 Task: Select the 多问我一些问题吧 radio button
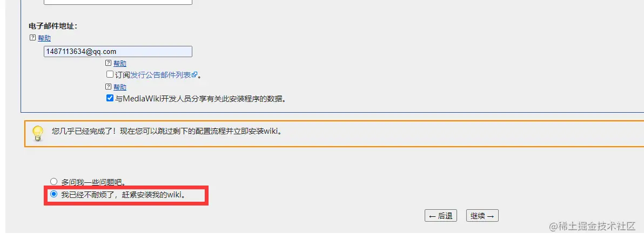coord(53,182)
